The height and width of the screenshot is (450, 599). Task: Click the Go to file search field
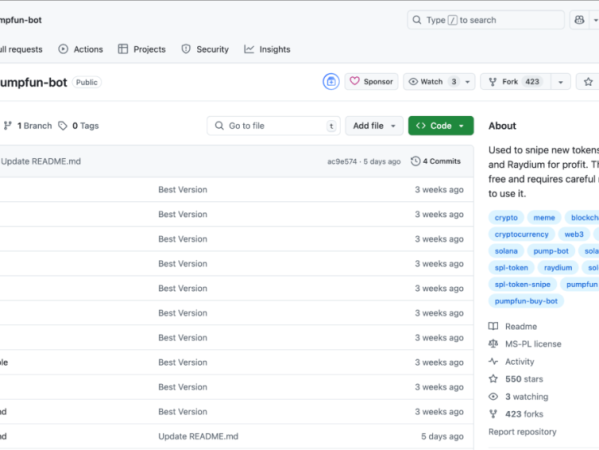pos(274,126)
